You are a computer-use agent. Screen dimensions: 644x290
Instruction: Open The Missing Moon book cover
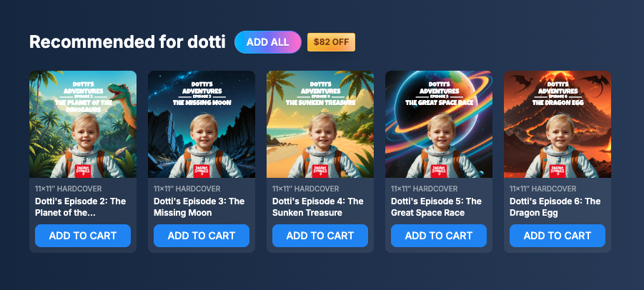(x=202, y=124)
